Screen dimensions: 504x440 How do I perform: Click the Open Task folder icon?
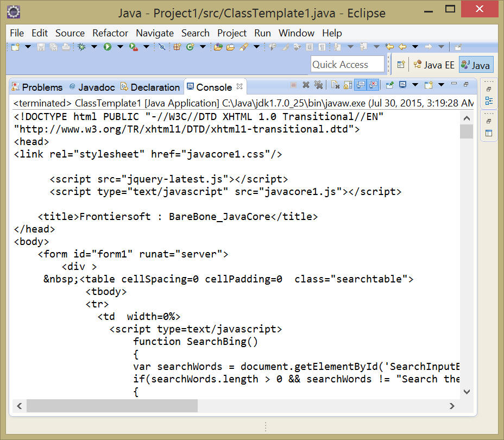tap(230, 47)
